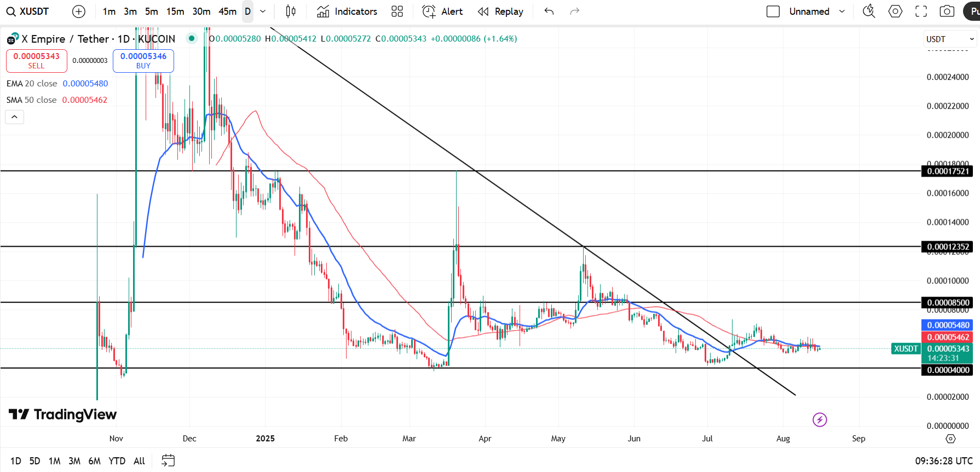The width and height of the screenshot is (980, 472).
Task: Toggle auto-scale icon at axis bottom
Action: tap(950, 439)
